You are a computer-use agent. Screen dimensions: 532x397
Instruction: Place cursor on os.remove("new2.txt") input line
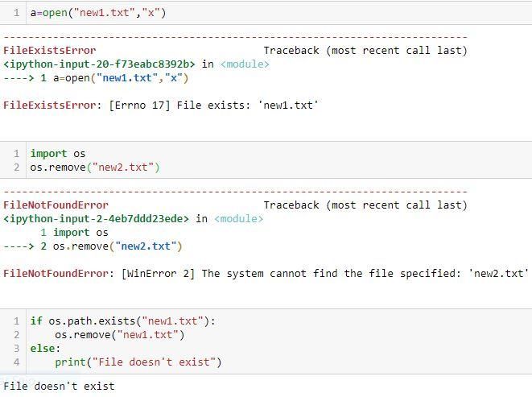click(95, 167)
